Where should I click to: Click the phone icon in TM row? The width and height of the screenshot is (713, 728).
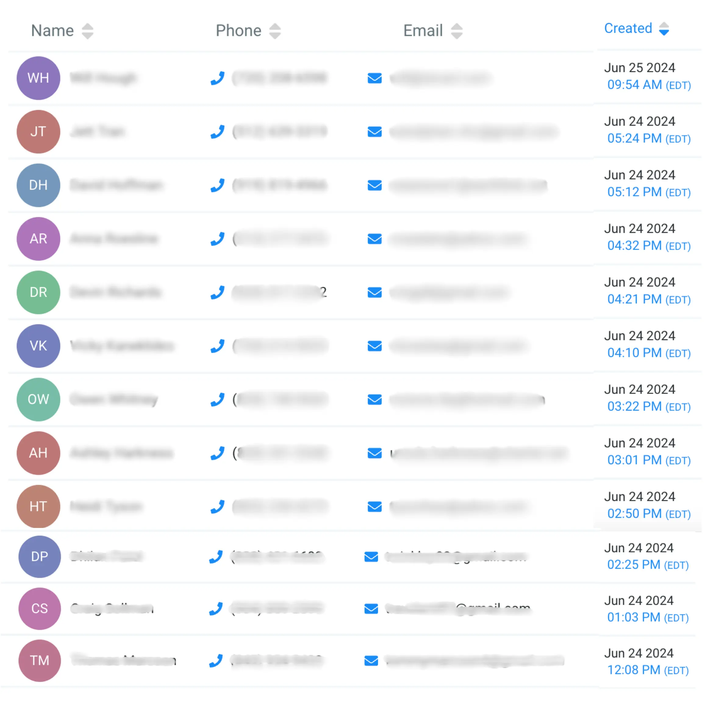coord(216,661)
